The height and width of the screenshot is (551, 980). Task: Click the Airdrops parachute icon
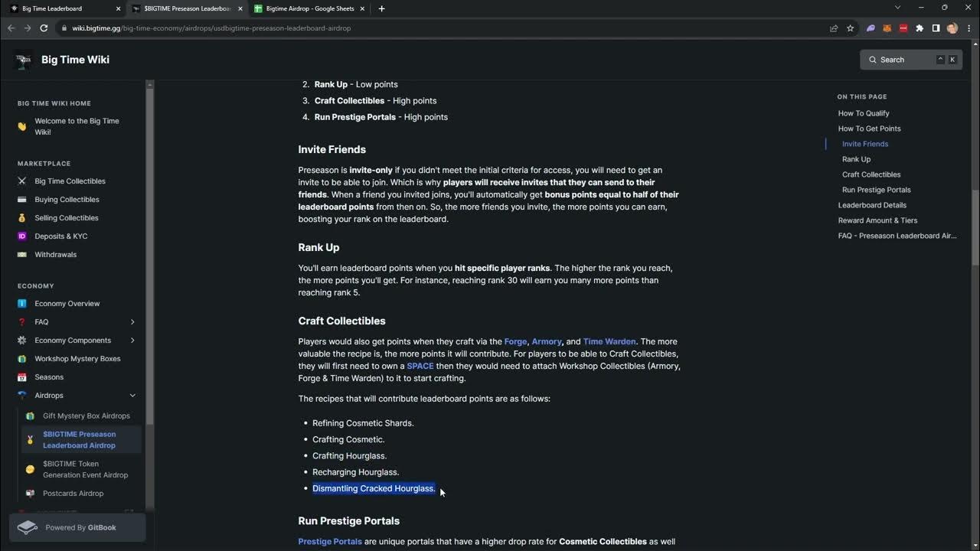(22, 396)
